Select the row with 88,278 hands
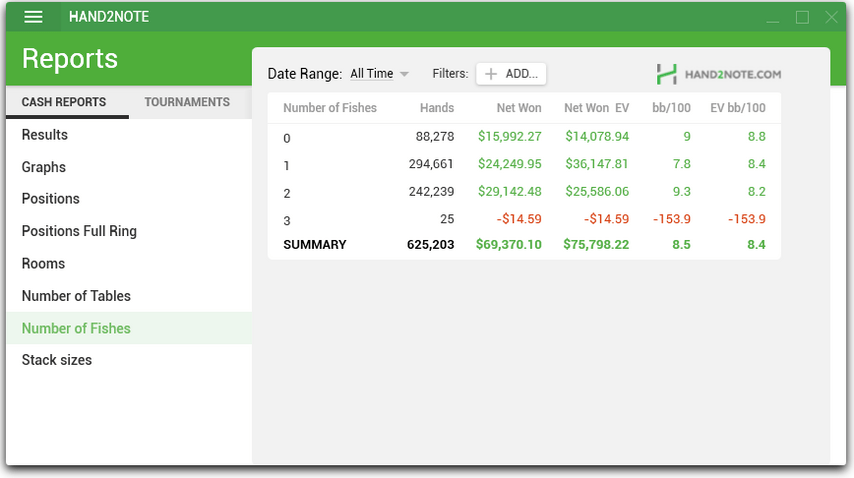 (x=524, y=137)
